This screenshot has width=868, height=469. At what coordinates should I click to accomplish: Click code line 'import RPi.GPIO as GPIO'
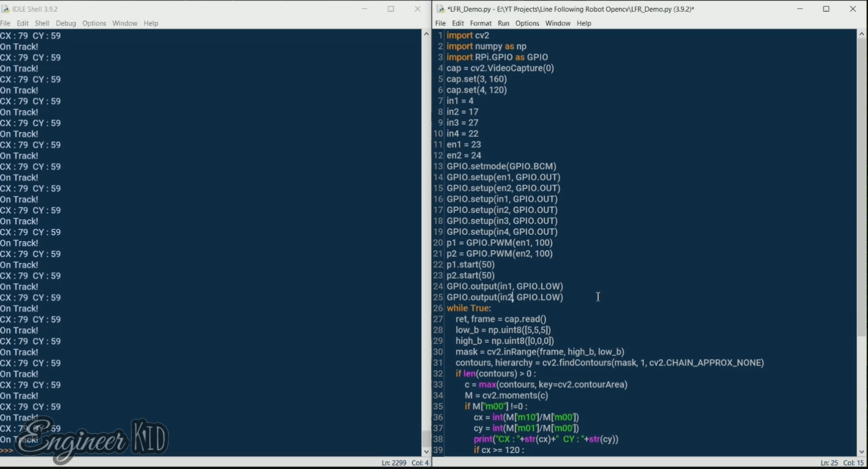(x=497, y=57)
